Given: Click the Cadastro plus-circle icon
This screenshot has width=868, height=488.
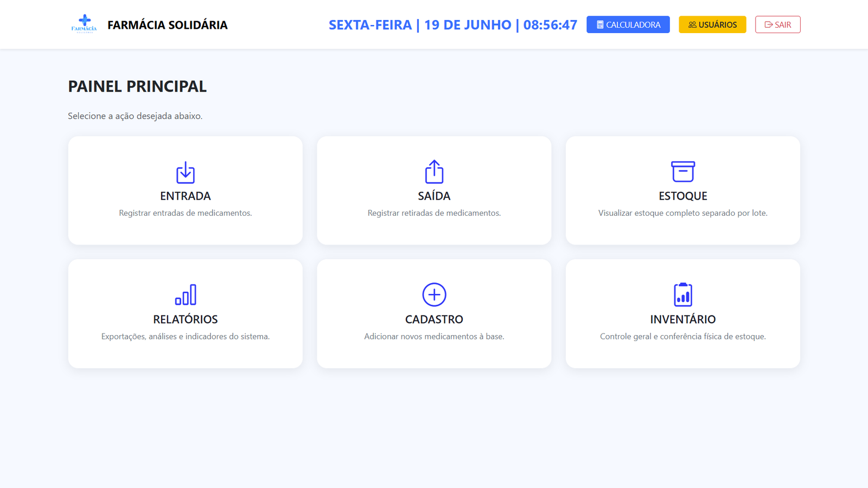Looking at the screenshot, I should [x=434, y=294].
